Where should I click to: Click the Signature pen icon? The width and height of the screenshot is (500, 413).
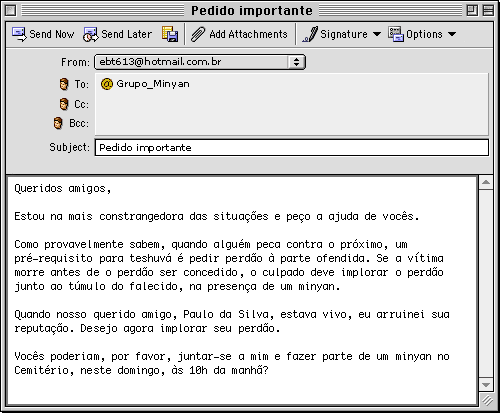(x=310, y=34)
